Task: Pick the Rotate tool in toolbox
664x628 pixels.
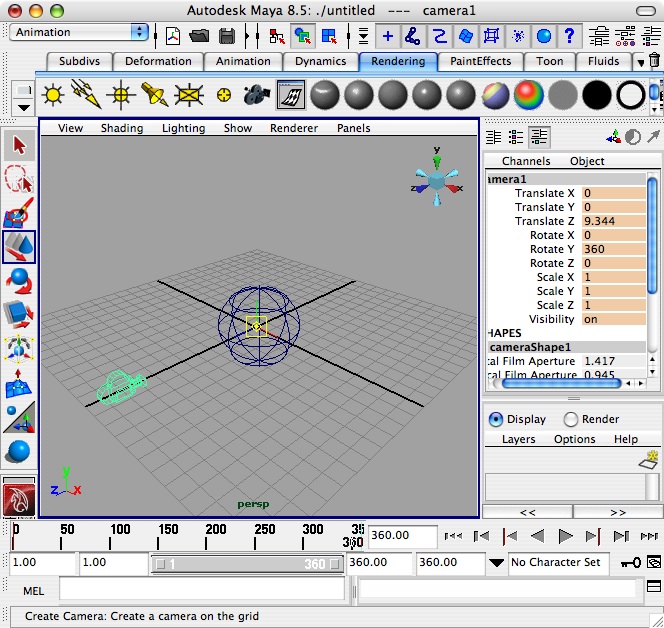Action: 19,281
